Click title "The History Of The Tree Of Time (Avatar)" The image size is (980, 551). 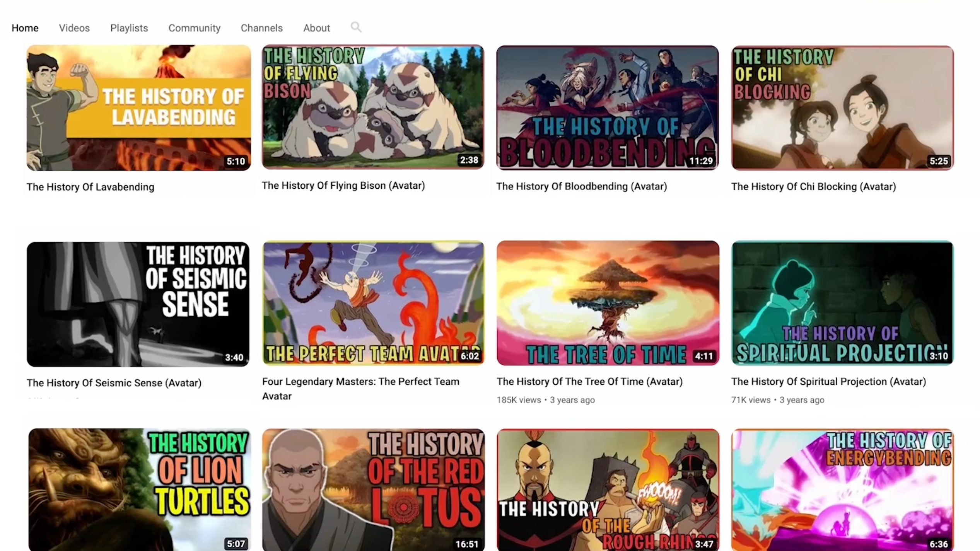point(590,382)
